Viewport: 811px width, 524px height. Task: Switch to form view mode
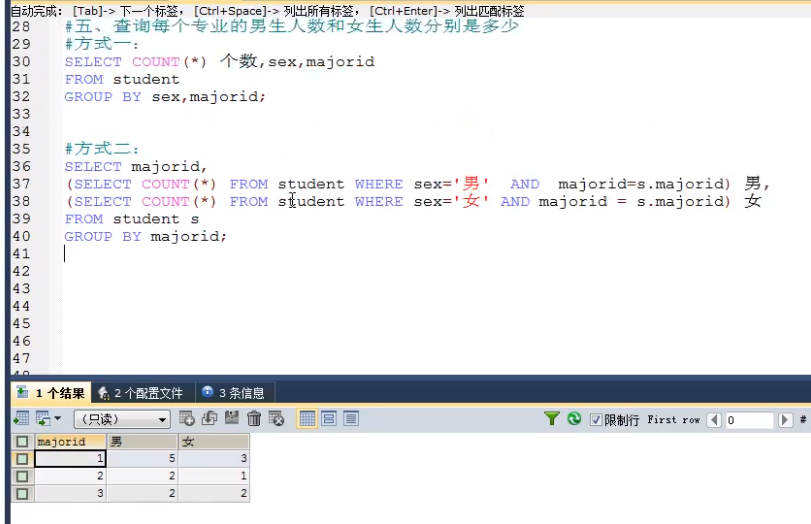click(329, 418)
